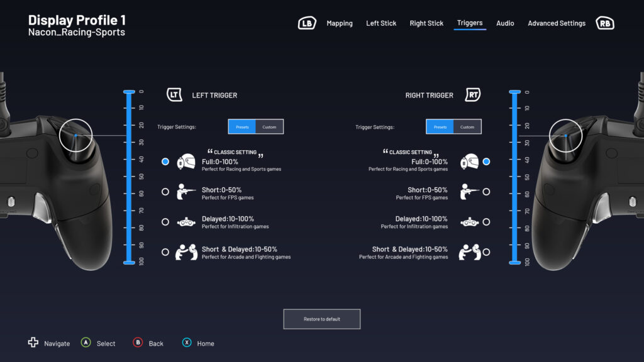Click the left trigger vertical range slider

click(130, 177)
